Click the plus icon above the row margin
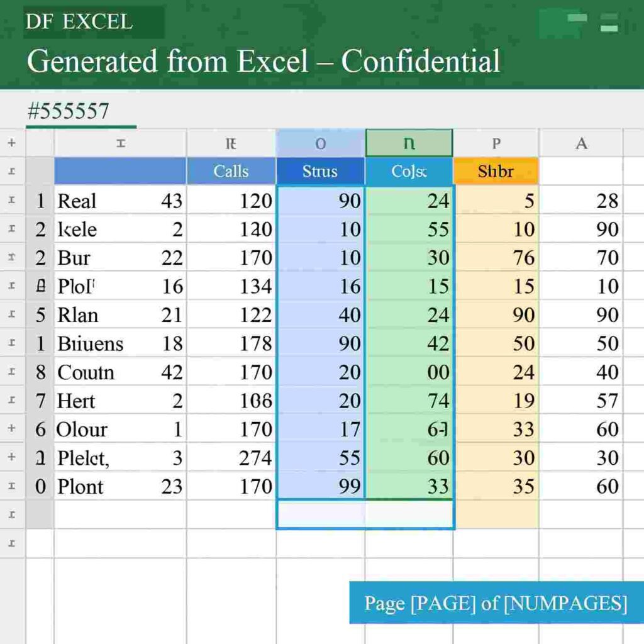 coord(13,142)
